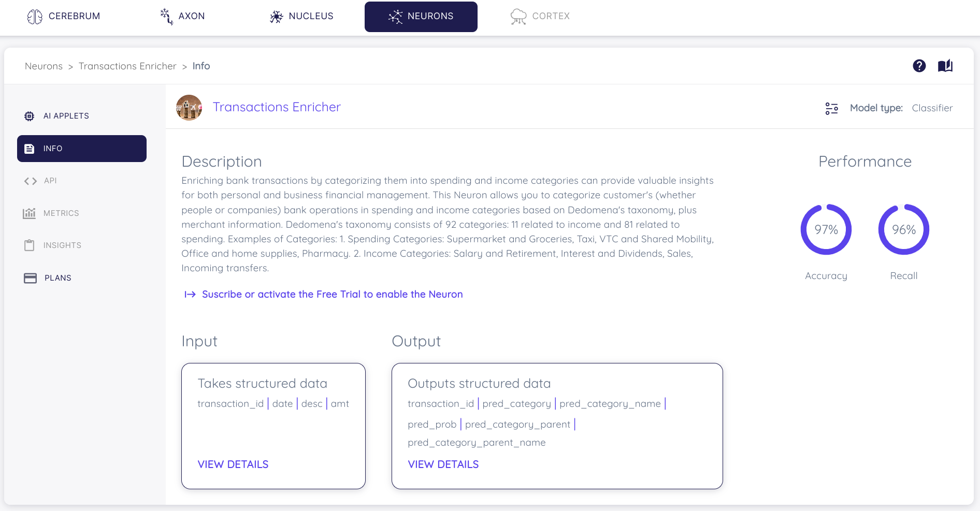The height and width of the screenshot is (511, 980).
Task: Click the model type sliders icon
Action: pyautogui.click(x=832, y=108)
